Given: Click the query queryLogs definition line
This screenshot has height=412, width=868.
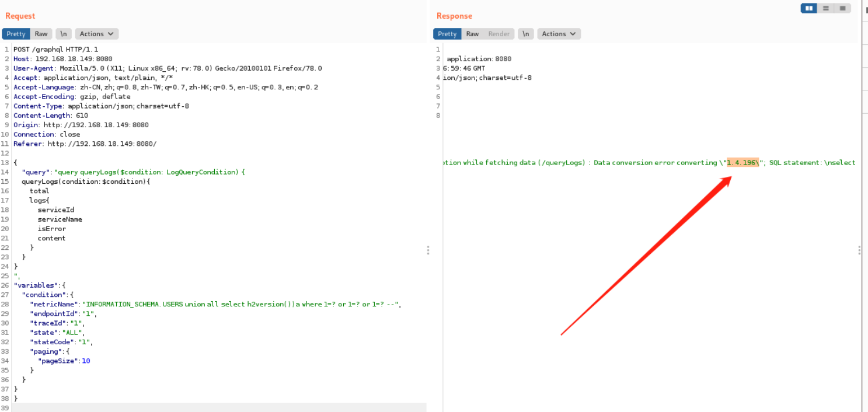Looking at the screenshot, I should pos(133,172).
